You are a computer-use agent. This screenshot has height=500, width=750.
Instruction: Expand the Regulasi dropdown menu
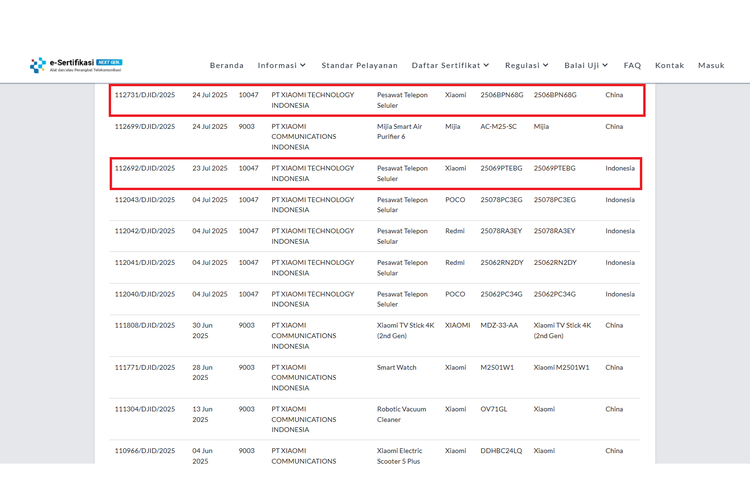[526, 65]
